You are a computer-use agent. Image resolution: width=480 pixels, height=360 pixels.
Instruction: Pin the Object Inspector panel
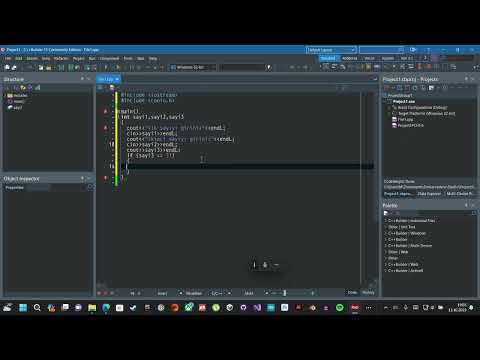click(x=82, y=179)
